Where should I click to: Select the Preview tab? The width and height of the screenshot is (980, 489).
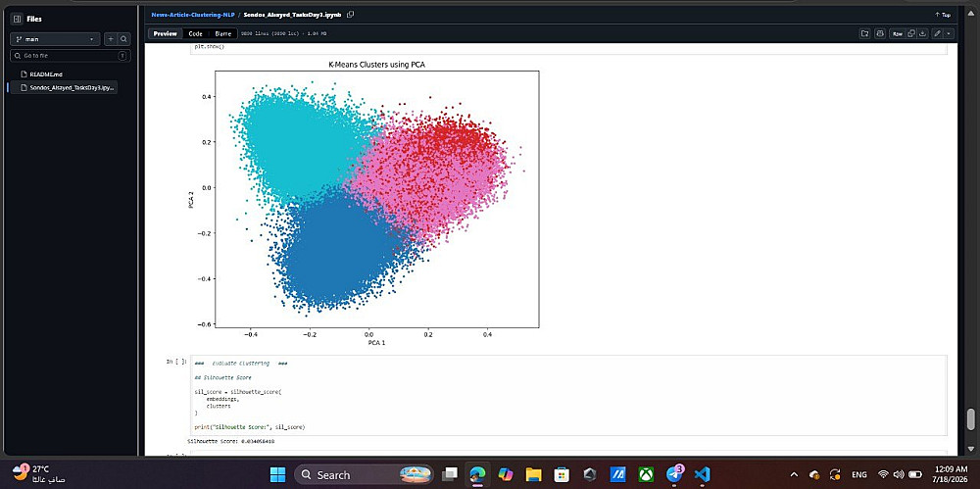[x=166, y=33]
